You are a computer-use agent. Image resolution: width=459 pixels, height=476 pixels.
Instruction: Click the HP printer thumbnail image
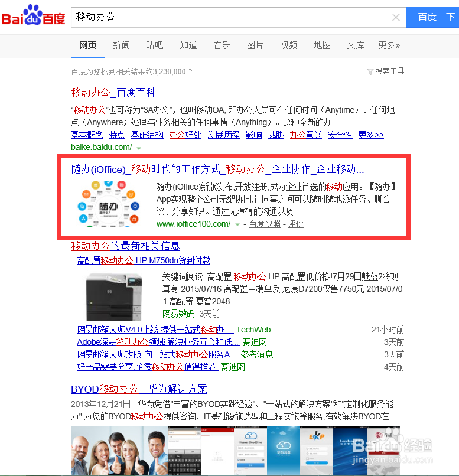click(114, 296)
